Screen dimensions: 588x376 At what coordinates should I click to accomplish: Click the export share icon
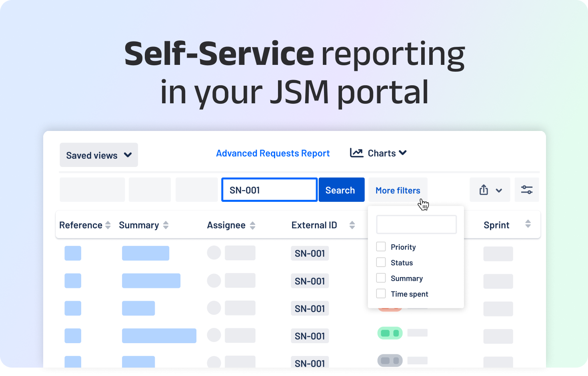(x=484, y=190)
